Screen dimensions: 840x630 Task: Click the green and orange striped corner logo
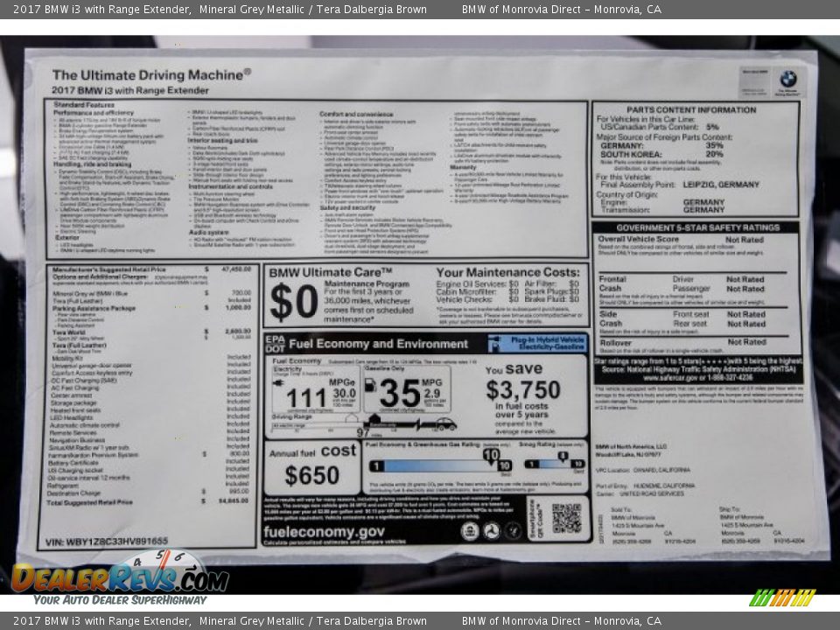click(x=781, y=598)
